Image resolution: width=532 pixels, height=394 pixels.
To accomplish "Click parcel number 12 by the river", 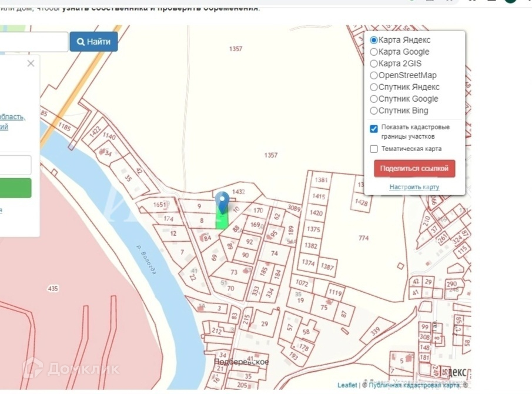I will 173,233.
